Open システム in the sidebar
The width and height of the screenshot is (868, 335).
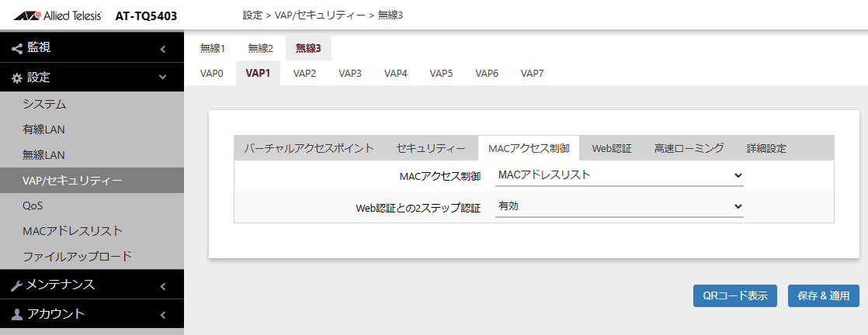92,104
